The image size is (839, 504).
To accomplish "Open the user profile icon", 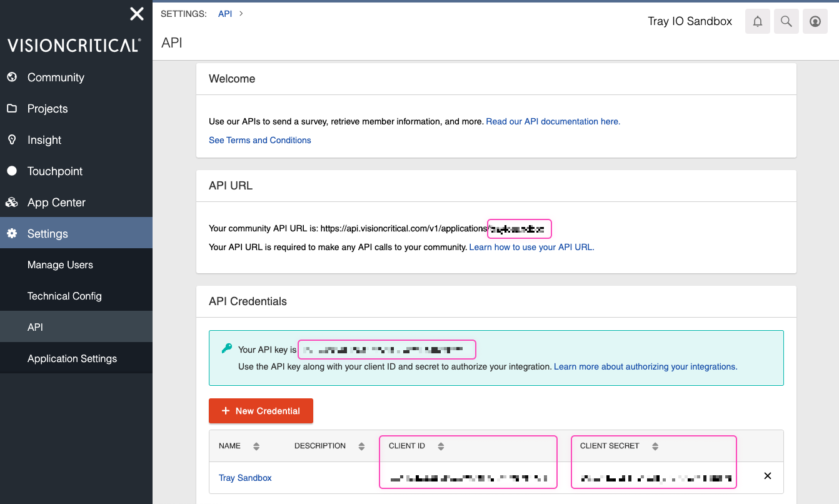I will (815, 21).
